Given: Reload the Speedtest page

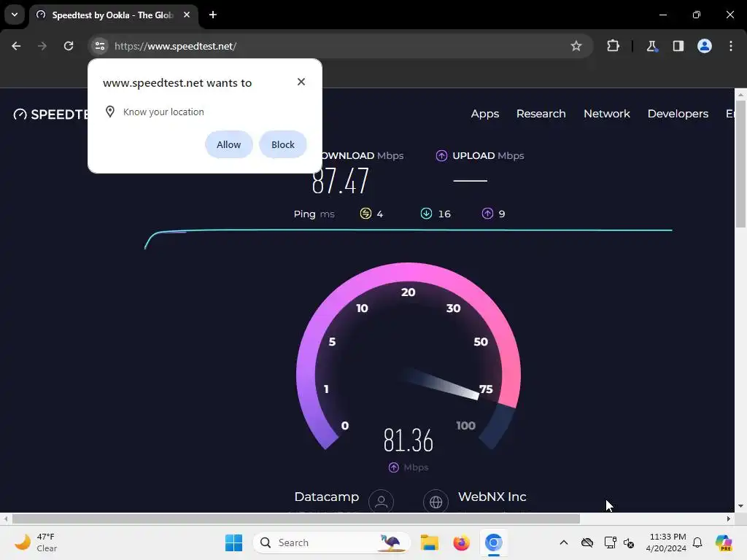Looking at the screenshot, I should coord(69,46).
